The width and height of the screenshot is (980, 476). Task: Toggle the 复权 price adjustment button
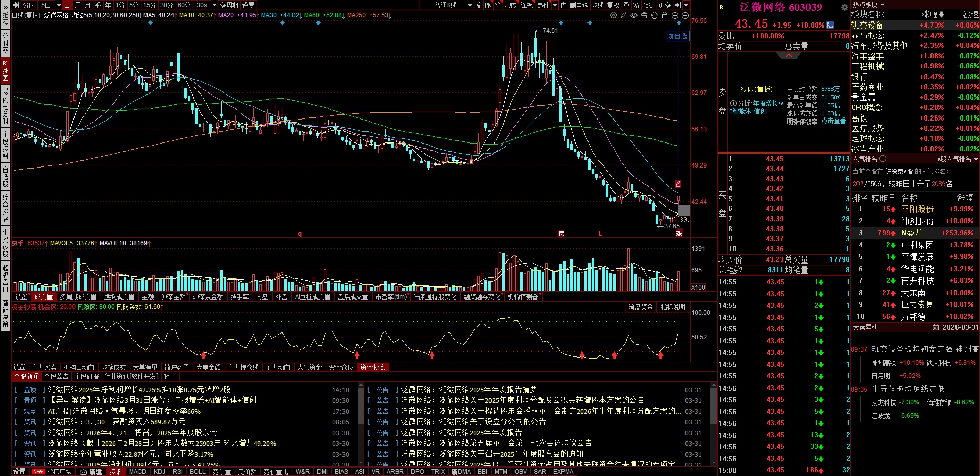click(x=613, y=5)
